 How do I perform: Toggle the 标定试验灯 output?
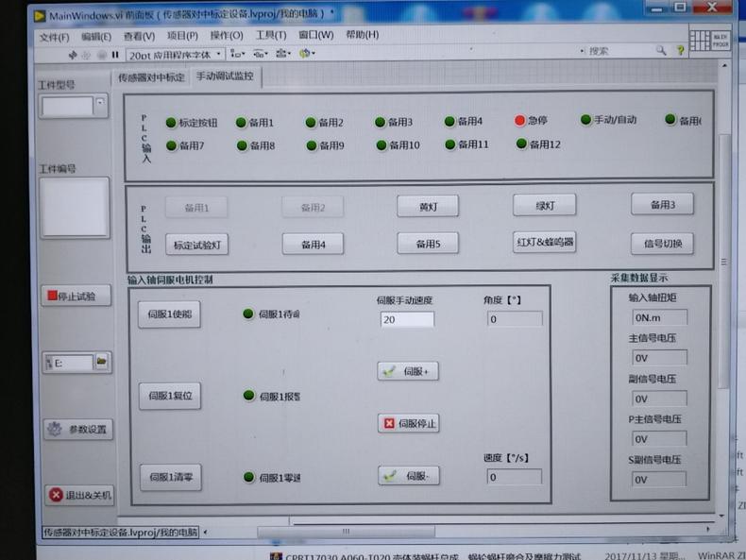tap(196, 245)
